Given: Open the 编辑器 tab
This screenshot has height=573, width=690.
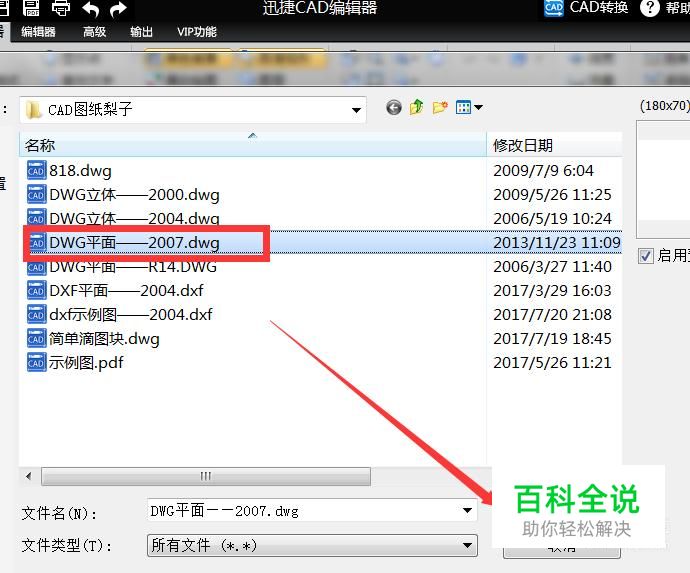Looking at the screenshot, I should click(x=38, y=32).
